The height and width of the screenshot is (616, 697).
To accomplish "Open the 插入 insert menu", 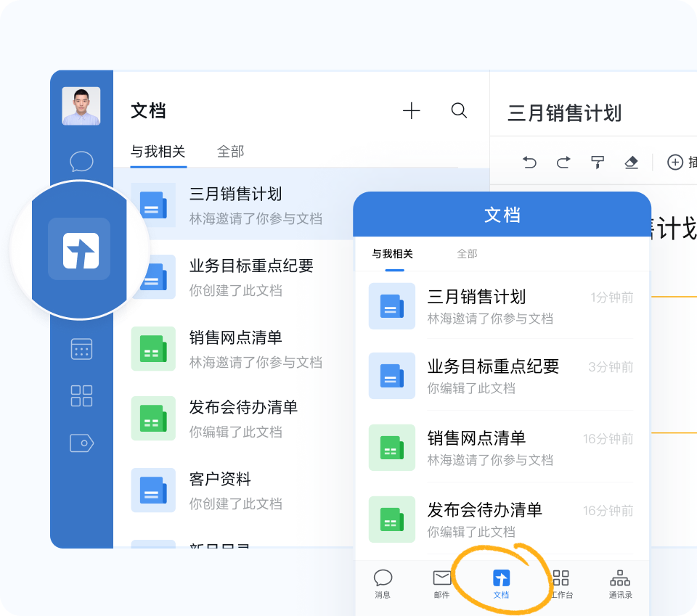I will point(675,163).
